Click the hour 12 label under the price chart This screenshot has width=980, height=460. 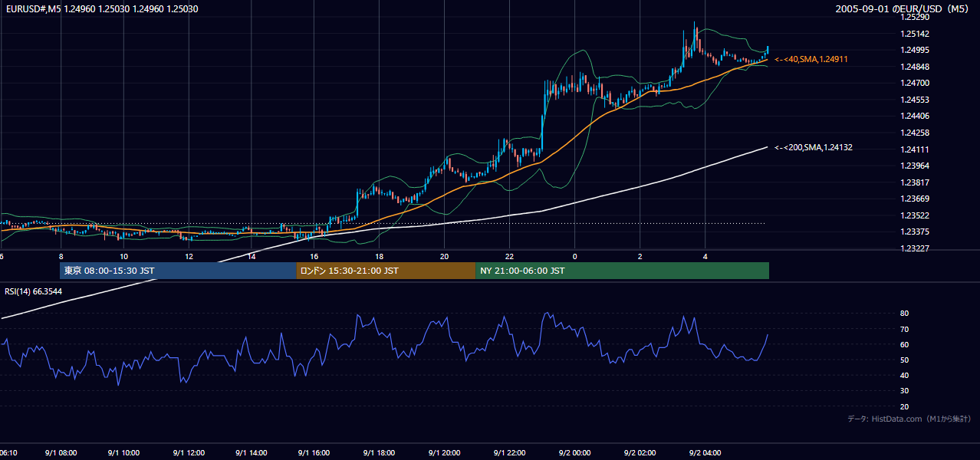188,256
